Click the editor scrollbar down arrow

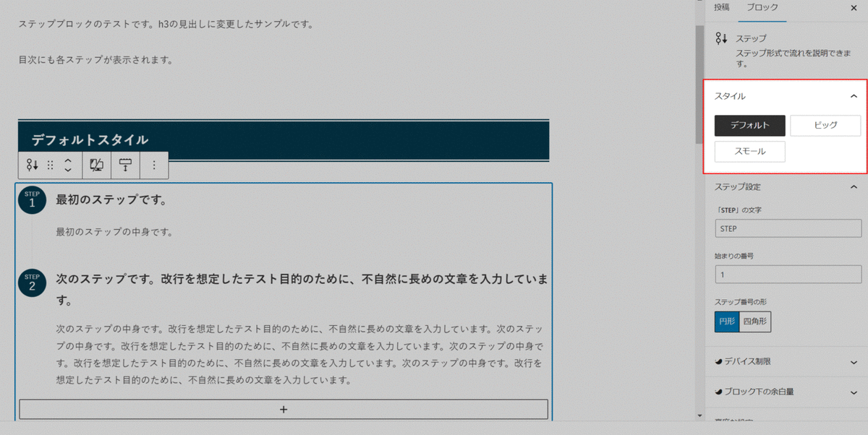[x=699, y=416]
